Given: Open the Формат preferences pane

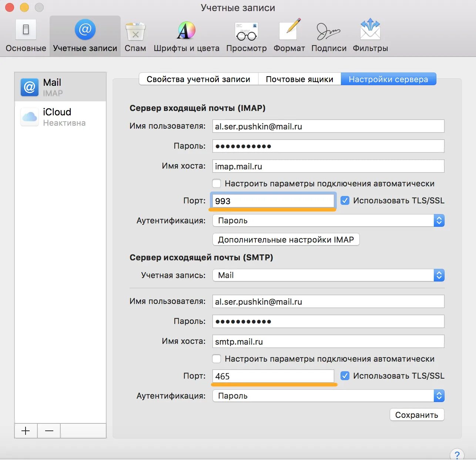Looking at the screenshot, I should click(289, 36).
